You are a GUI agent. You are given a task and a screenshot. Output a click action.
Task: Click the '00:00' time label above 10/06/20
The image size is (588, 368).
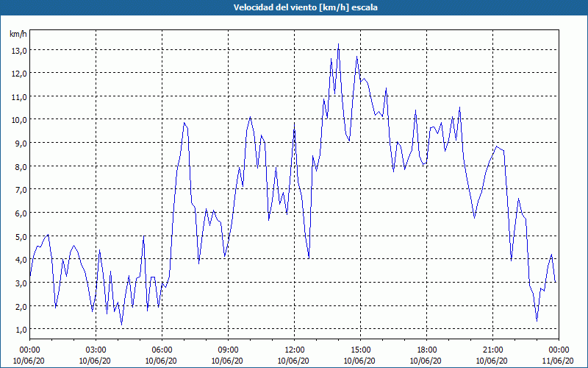coord(29,350)
